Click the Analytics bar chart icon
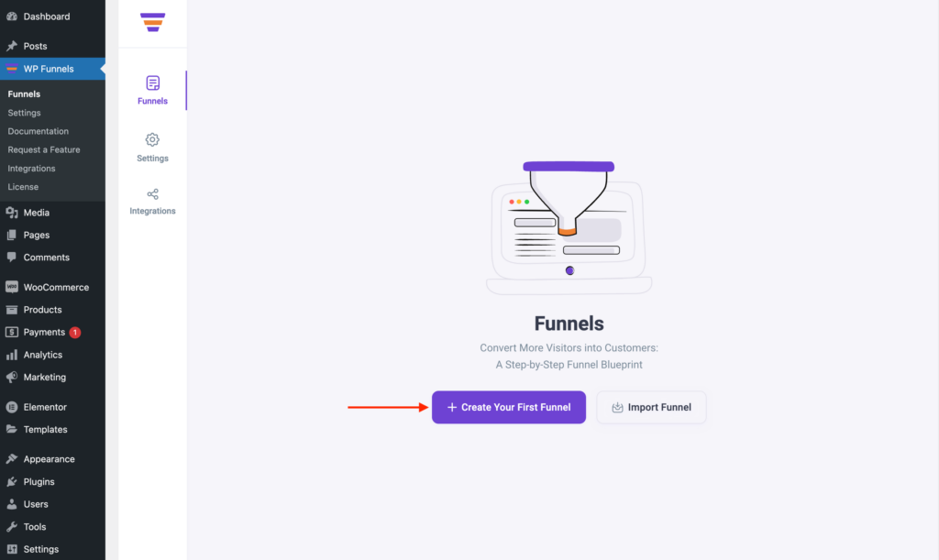This screenshot has width=939, height=560. point(12,355)
